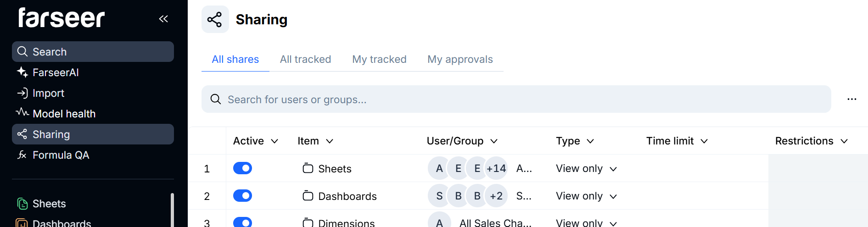Disable the Sheets share active toggle
Viewport: 868px width, 227px height.
(x=242, y=168)
